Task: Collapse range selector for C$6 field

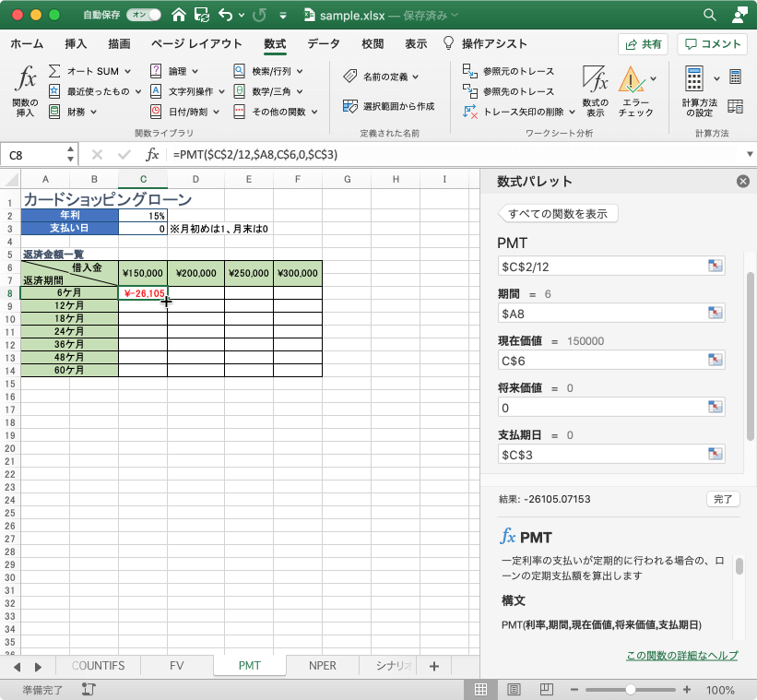Action: pyautogui.click(x=715, y=360)
